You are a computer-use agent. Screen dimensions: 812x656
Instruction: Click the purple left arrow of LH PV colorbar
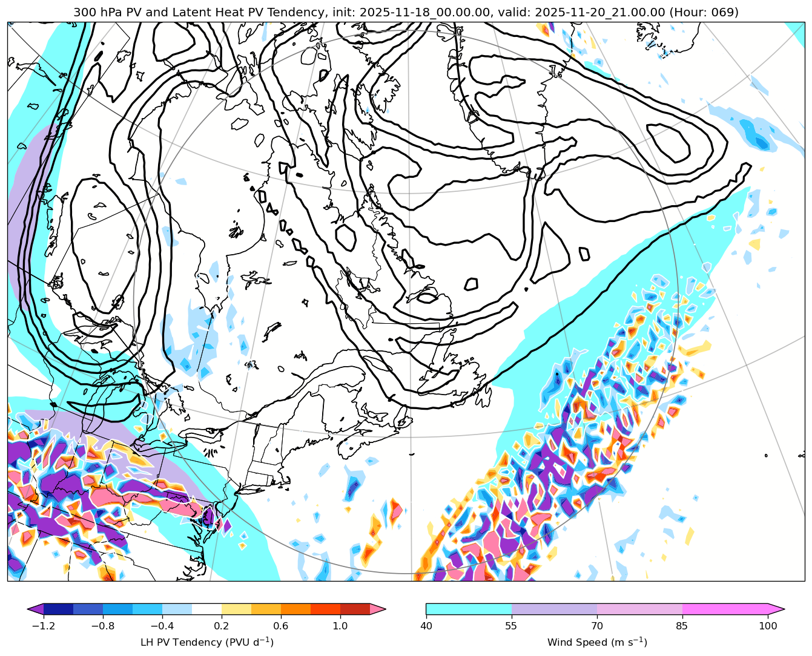coord(36,609)
